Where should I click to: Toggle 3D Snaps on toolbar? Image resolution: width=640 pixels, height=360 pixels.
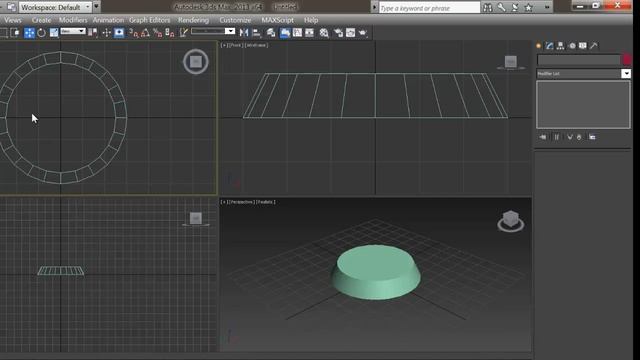(133, 33)
